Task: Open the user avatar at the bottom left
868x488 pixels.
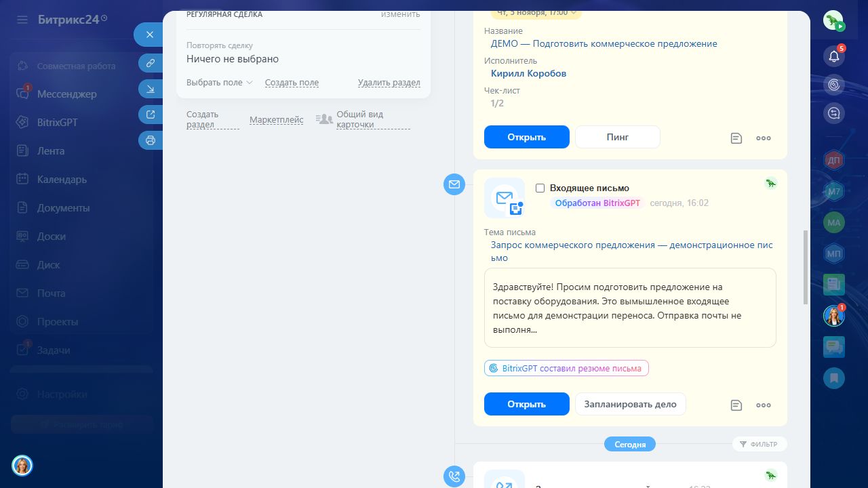Action: pos(22,466)
